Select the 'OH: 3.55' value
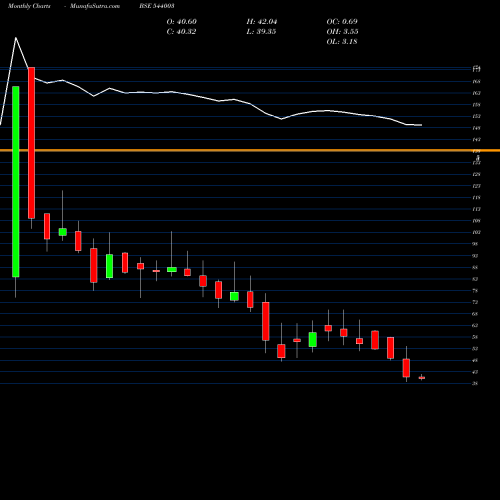Image resolution: width=500 pixels, height=500 pixels. 342,32
